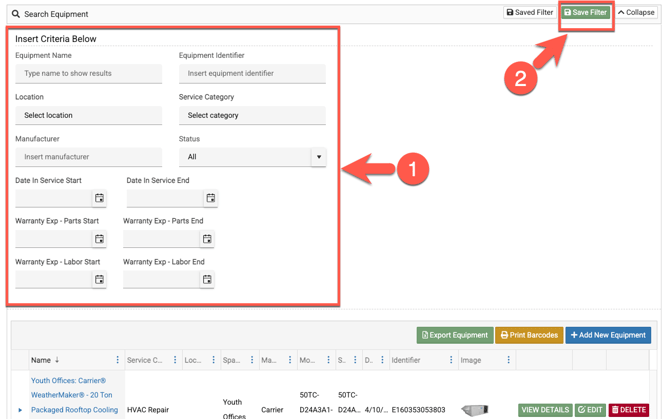Viewport: 663px width, 419px height.
Task: Expand the first equipment row details arrow
Action: [20, 409]
